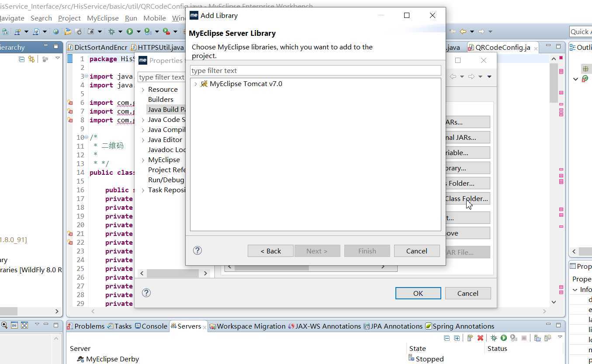The width and height of the screenshot is (592, 364).
Task: Click the green grid icon in Outline panel
Action: coord(585,69)
